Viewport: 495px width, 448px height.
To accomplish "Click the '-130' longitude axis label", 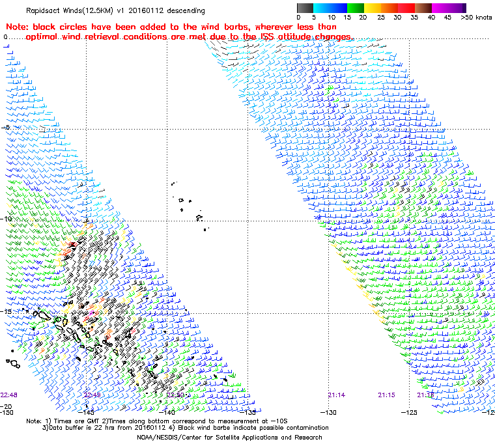I will click(328, 413).
